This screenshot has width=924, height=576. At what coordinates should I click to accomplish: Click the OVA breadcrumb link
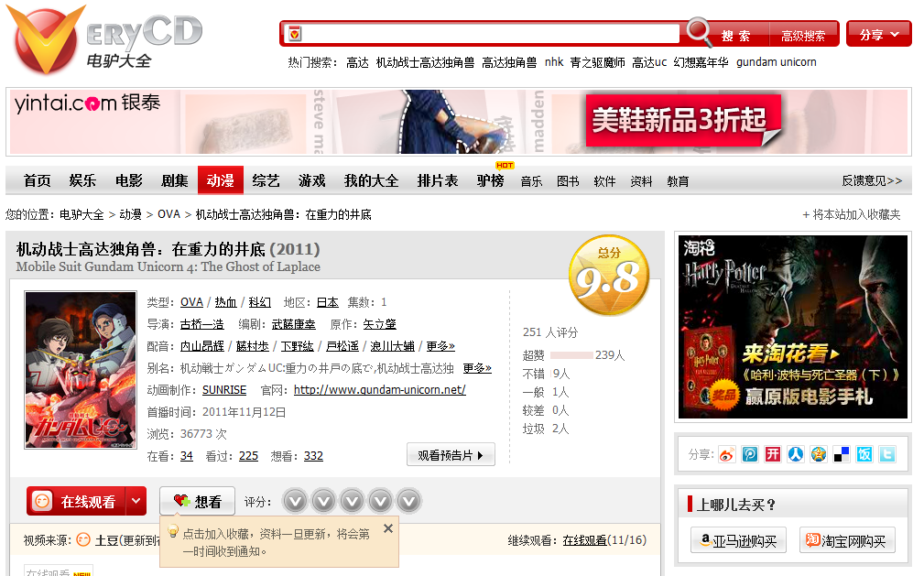(168, 214)
